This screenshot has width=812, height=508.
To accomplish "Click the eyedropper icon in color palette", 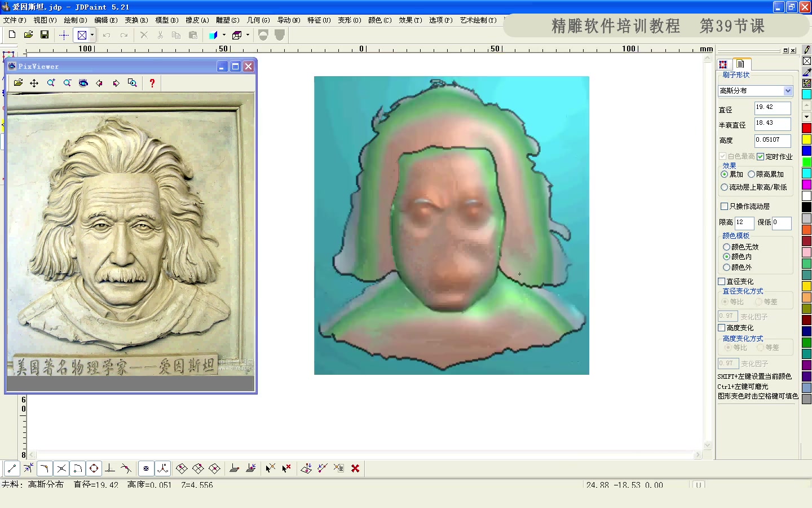I will coord(807,72).
